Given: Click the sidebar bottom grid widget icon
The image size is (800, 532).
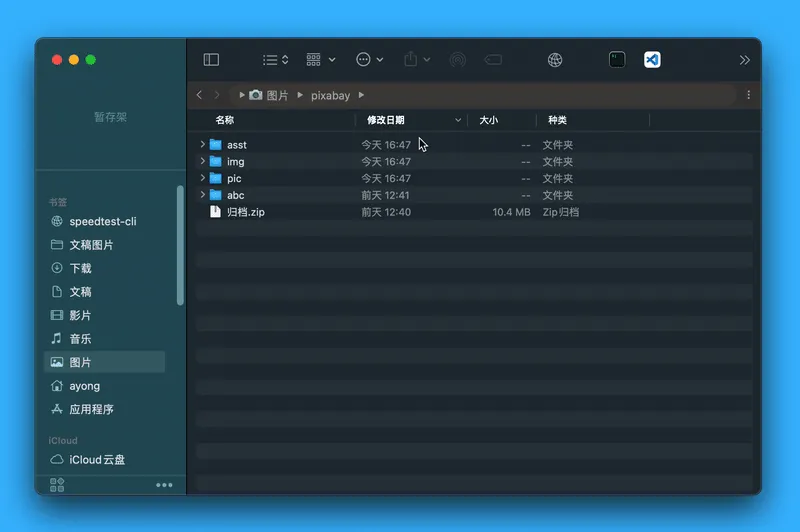Looking at the screenshot, I should pos(57,485).
